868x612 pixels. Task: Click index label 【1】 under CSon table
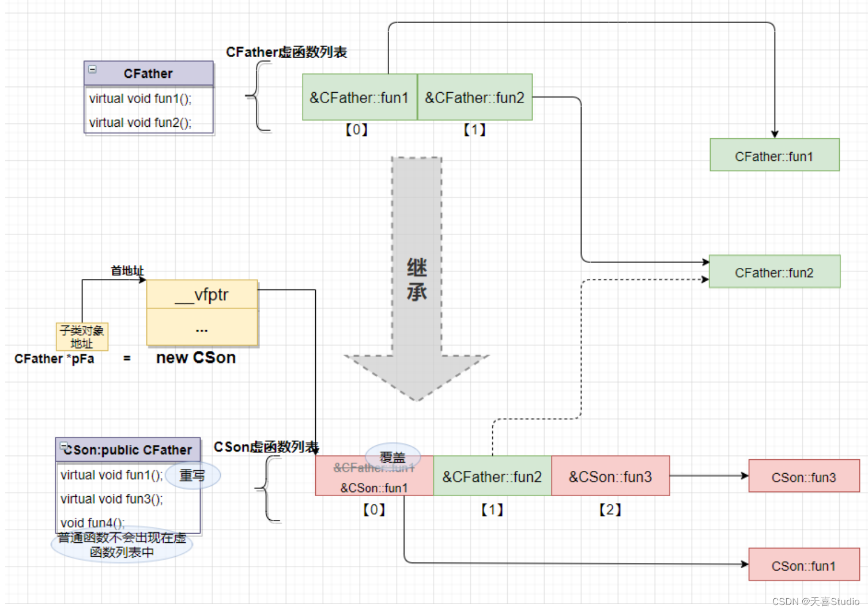[492, 510]
